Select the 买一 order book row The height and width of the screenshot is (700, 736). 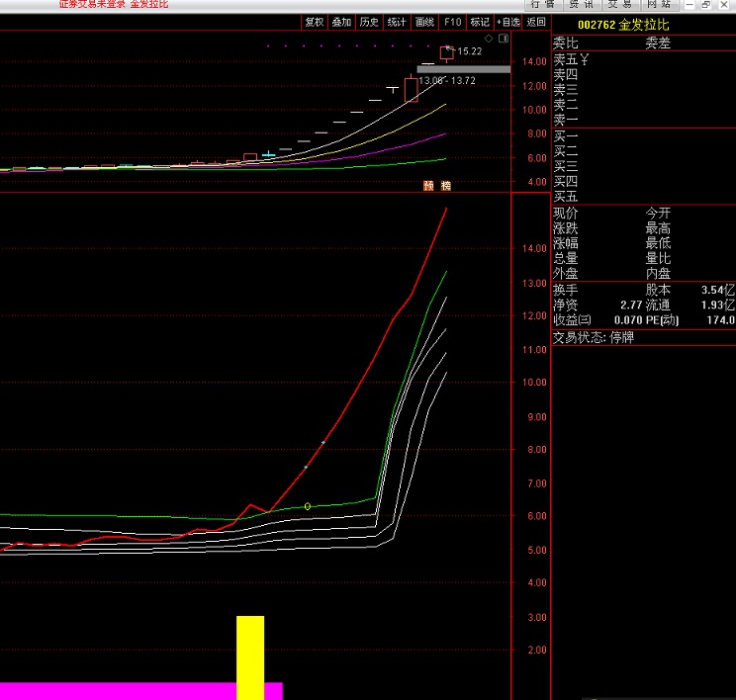tap(644, 136)
